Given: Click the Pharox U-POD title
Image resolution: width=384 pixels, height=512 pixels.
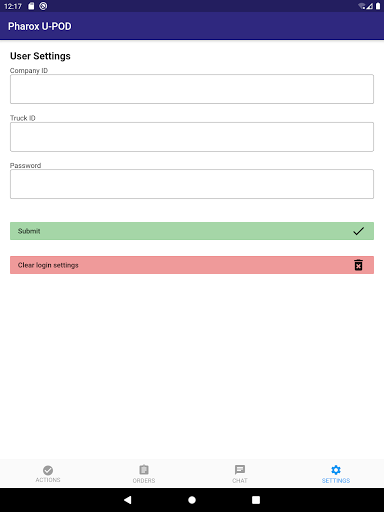Looking at the screenshot, I should [x=40, y=26].
